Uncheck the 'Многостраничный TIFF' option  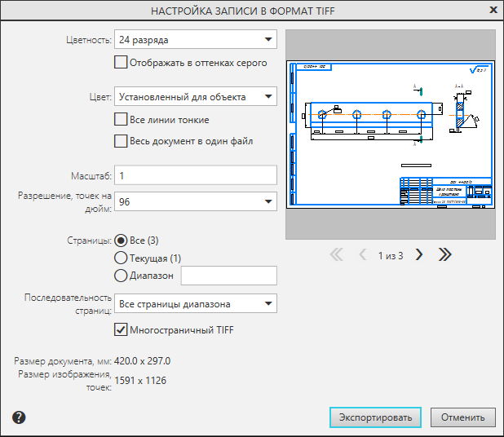[121, 329]
